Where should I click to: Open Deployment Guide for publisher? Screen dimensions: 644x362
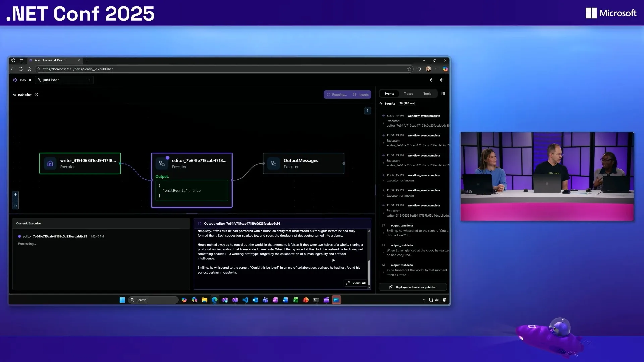point(413,287)
